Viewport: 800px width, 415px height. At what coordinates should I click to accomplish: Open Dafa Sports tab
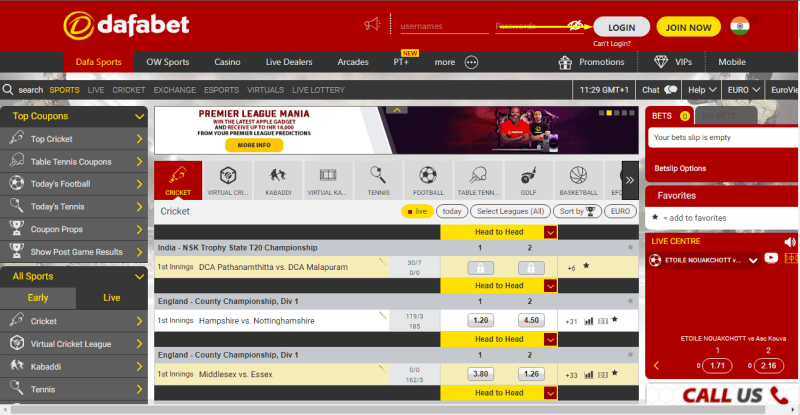(98, 62)
